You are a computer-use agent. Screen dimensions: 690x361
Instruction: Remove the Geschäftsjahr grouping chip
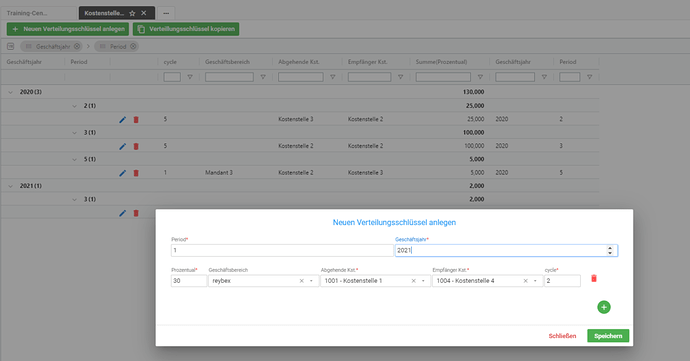pos(77,46)
